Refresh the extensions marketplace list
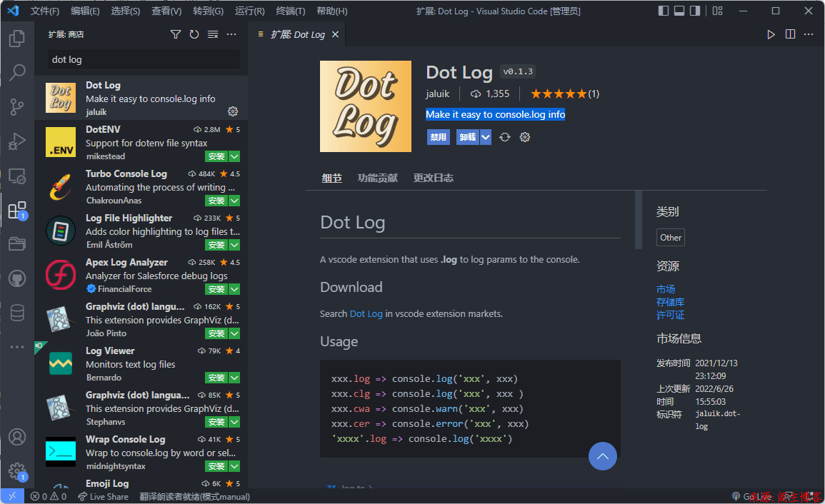 coord(194,34)
